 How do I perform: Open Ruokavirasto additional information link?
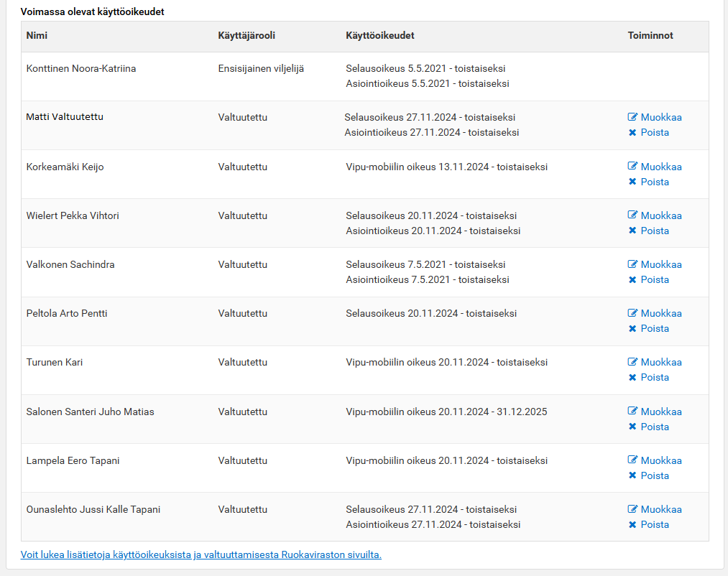[x=201, y=554]
